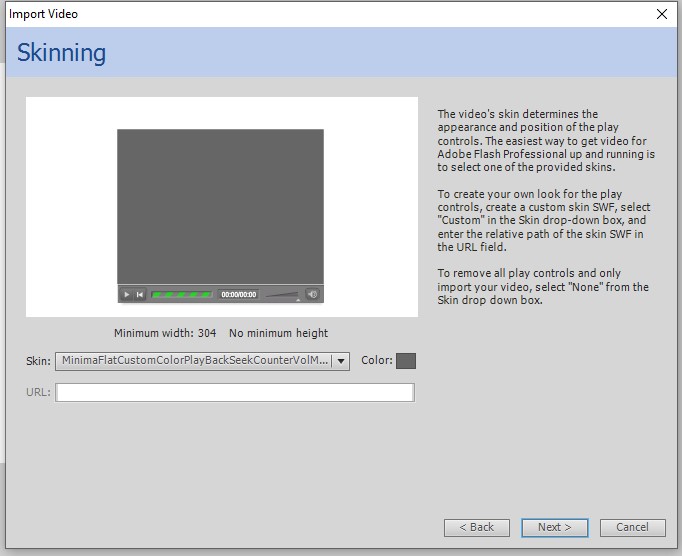Click the Skinning heading

(x=61, y=53)
